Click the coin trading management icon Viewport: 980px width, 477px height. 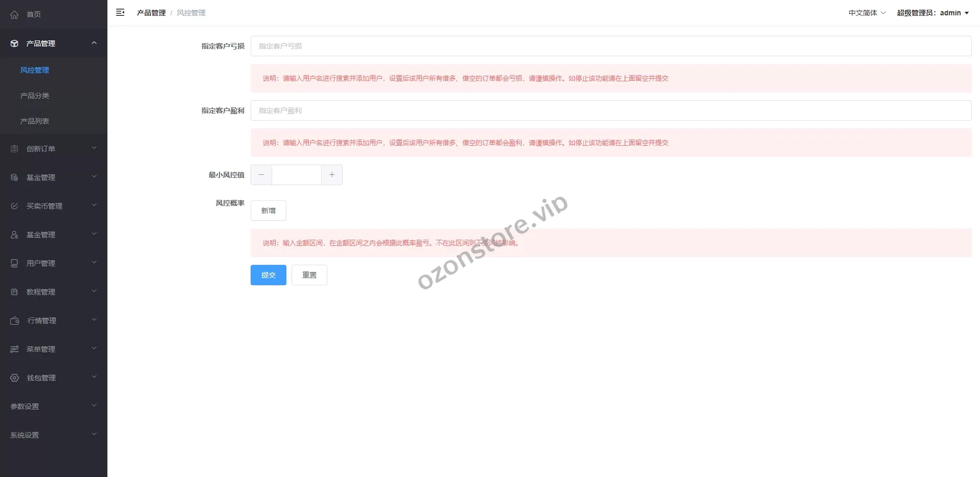coord(14,206)
